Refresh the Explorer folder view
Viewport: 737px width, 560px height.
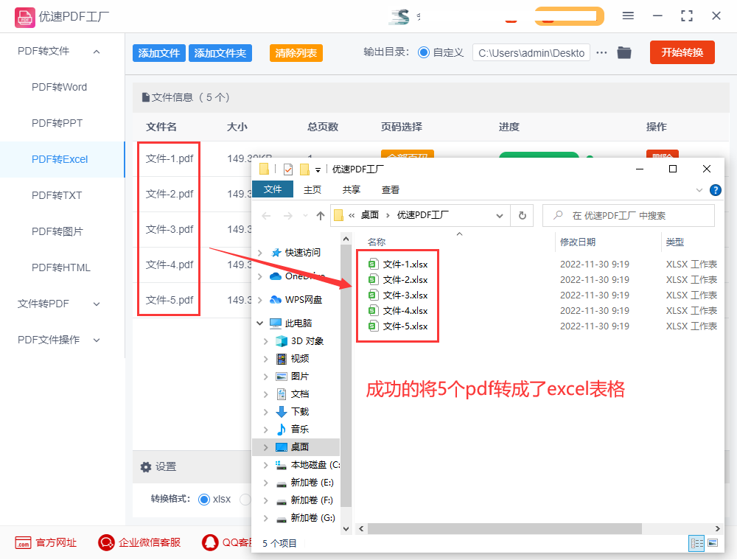click(523, 216)
